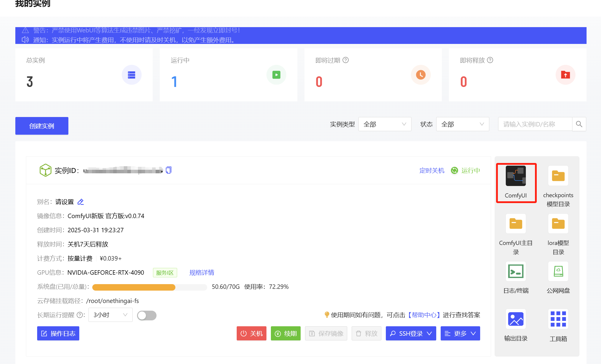Open the public network disk icon

click(558, 271)
